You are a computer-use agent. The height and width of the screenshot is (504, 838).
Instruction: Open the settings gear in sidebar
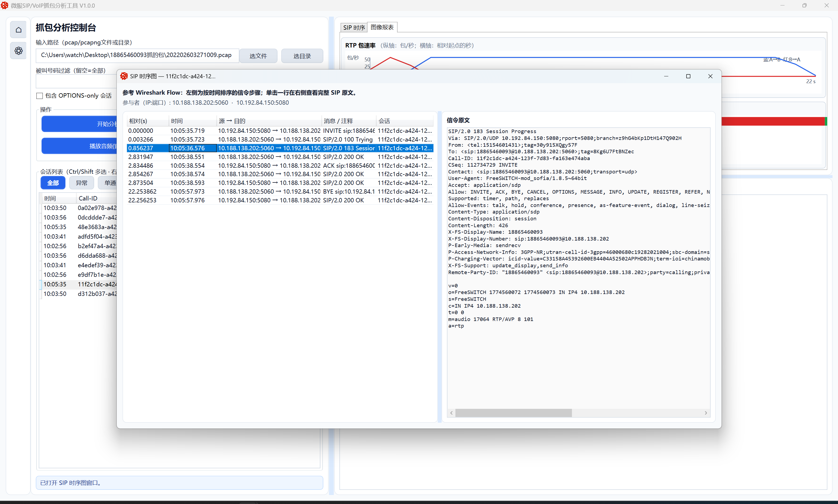[18, 51]
